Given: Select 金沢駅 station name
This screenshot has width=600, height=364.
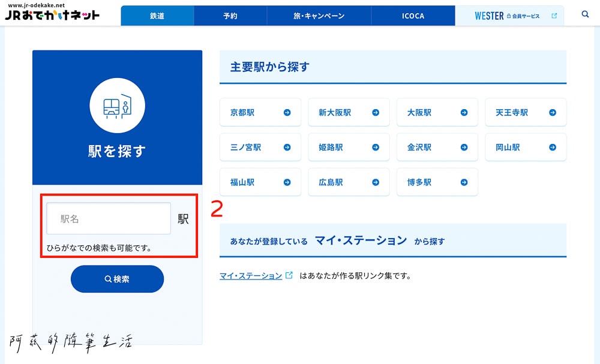Looking at the screenshot, I should (419, 147).
